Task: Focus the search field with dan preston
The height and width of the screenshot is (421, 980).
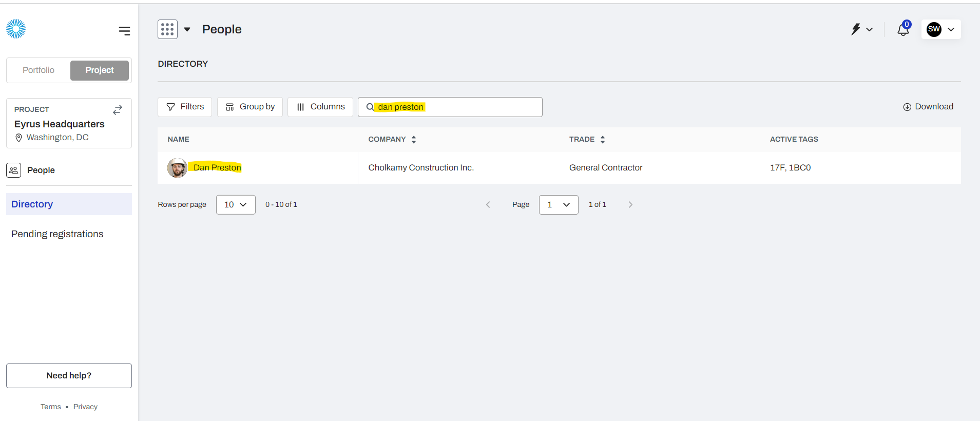Action: [450, 107]
